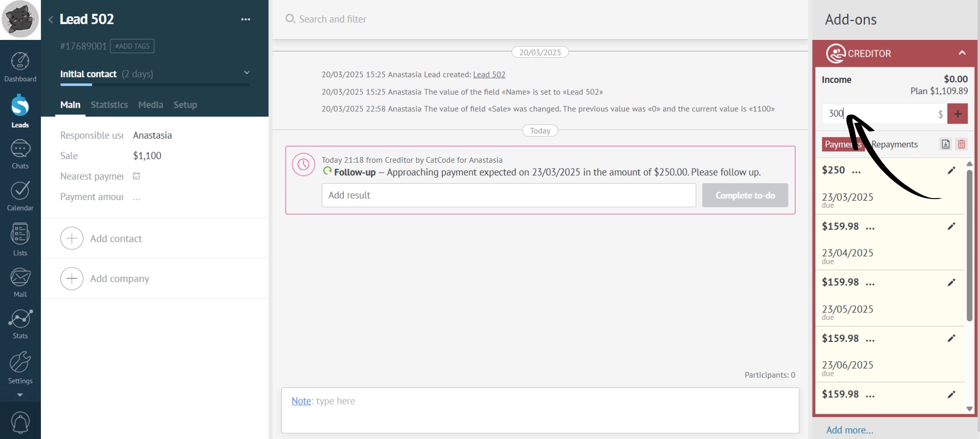Open Chats in the sidebar

tap(20, 154)
